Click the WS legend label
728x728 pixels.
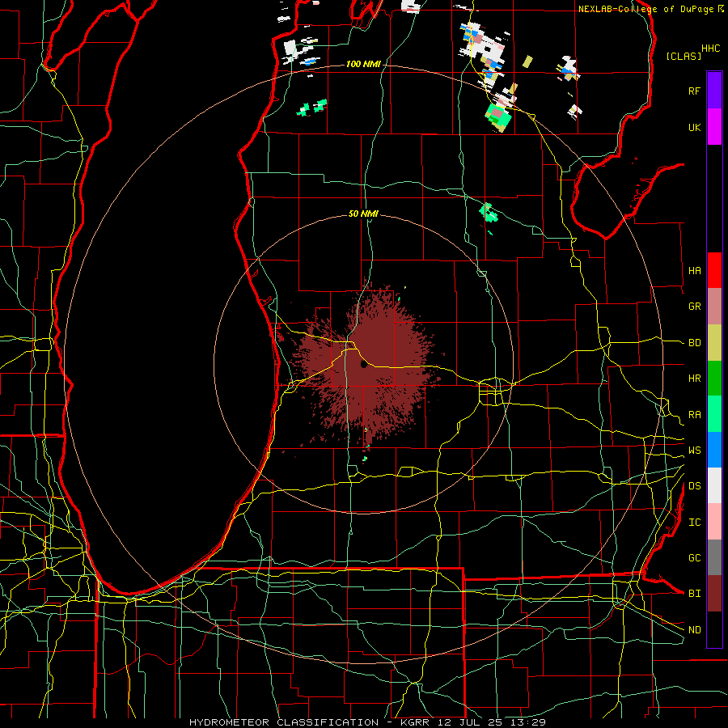tap(694, 451)
